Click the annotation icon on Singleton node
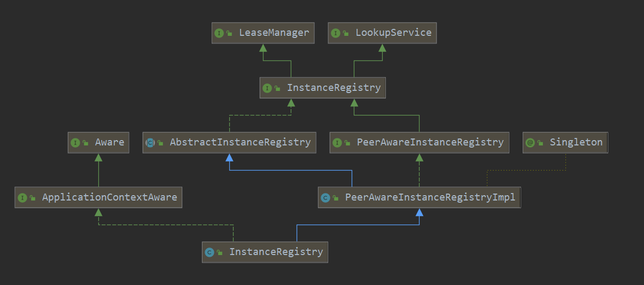This screenshot has height=285, width=644. (530, 143)
